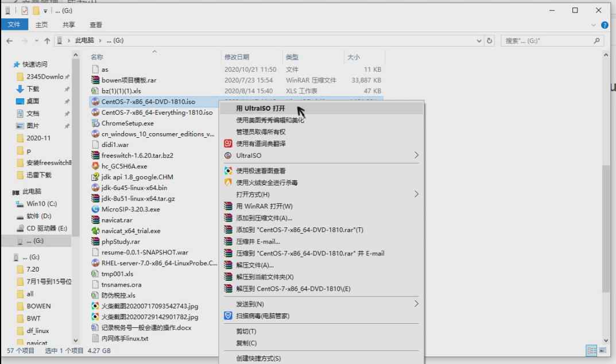Open the 文件 ribbon tab

[x=14, y=24]
